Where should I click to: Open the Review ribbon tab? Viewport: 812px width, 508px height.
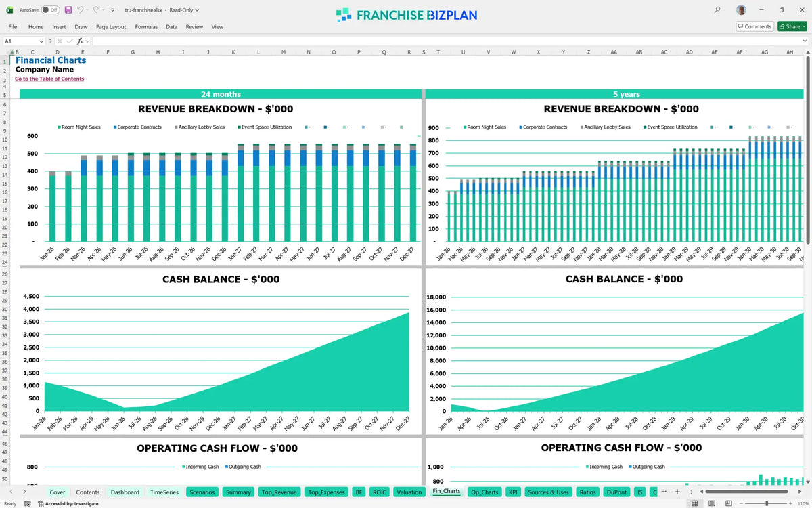coord(194,27)
